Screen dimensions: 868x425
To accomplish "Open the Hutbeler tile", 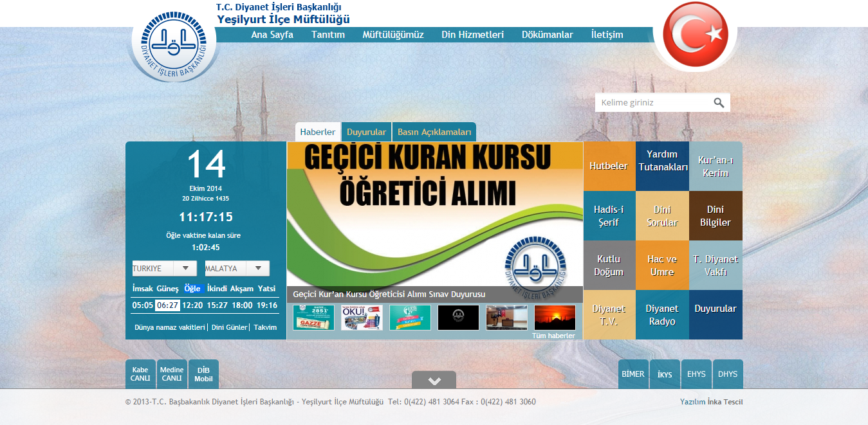I will point(609,166).
